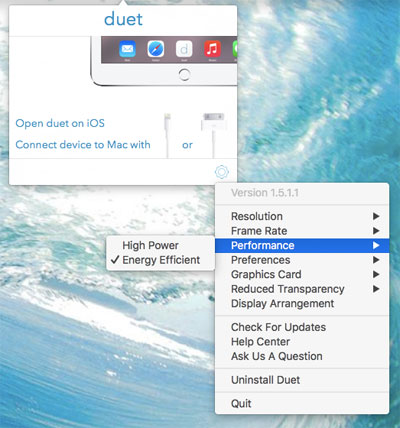Quit duet from the menu

(x=302, y=404)
